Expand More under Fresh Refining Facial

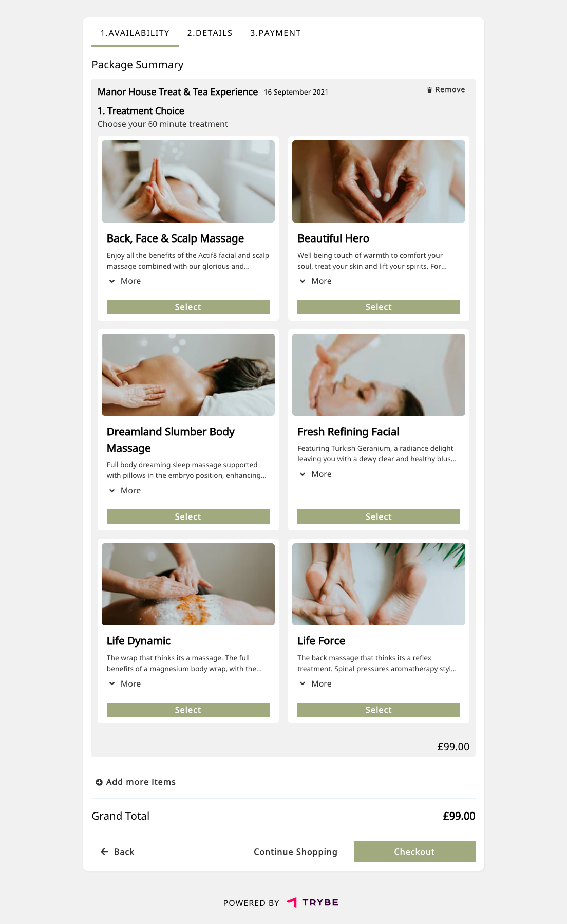pos(315,474)
